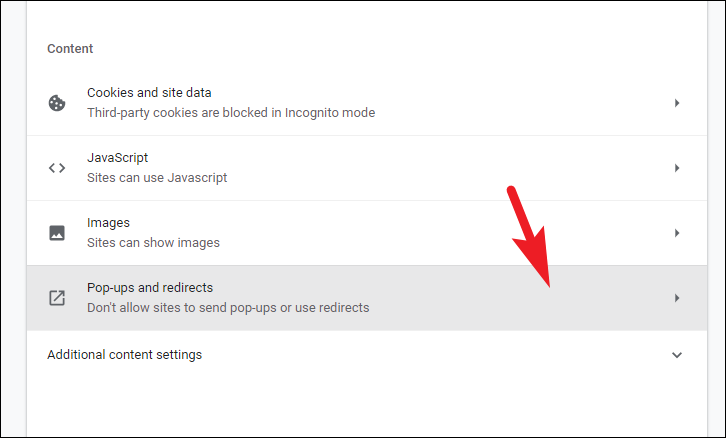The height and width of the screenshot is (438, 726).
Task: Click the red arrow annotation
Action: coord(531,236)
